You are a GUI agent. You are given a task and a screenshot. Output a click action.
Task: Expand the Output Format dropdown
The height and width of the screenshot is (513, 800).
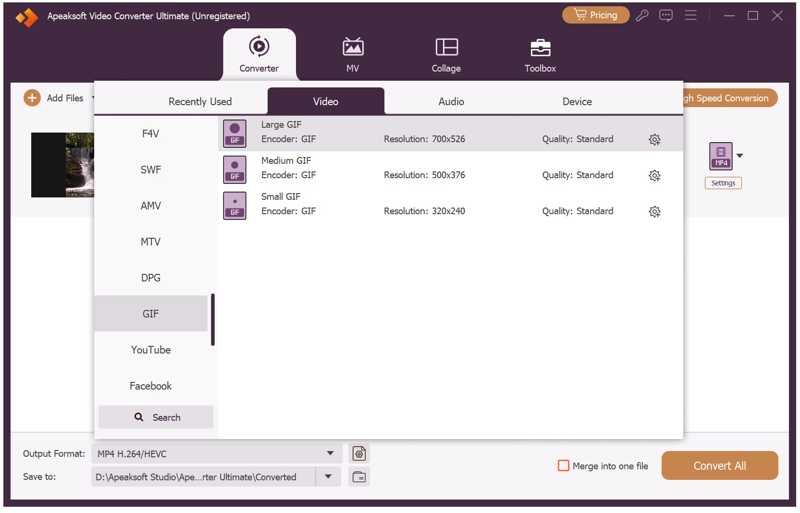coord(330,454)
